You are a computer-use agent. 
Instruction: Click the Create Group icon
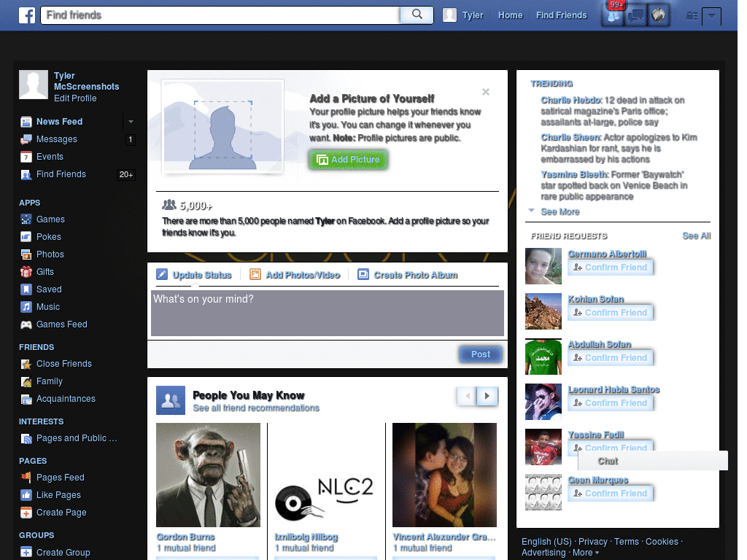(26, 553)
